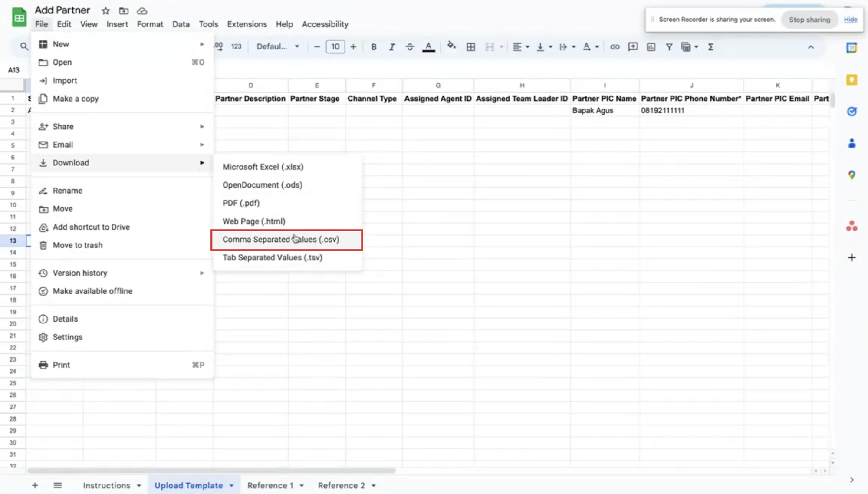Apply strikethrough formatting
Screen dimensions: 868x494
[410, 47]
